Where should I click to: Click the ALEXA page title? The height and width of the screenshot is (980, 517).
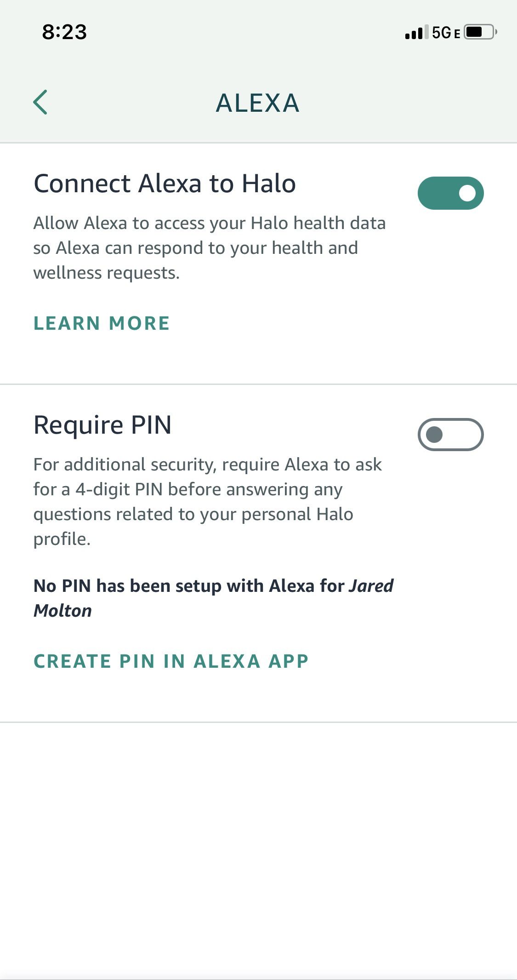pos(258,103)
